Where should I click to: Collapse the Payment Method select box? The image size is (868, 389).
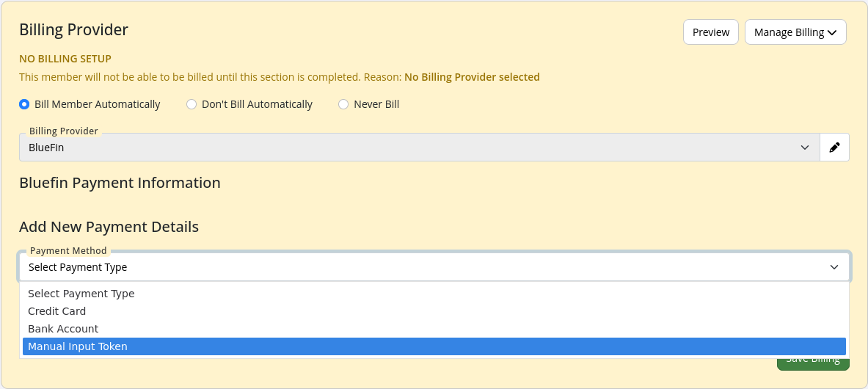click(434, 267)
